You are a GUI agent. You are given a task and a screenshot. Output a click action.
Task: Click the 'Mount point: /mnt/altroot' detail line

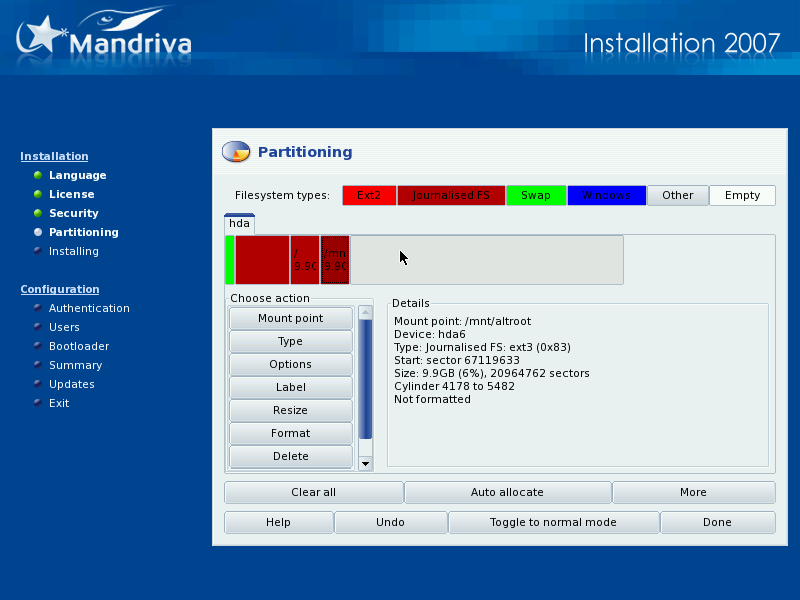(462, 321)
